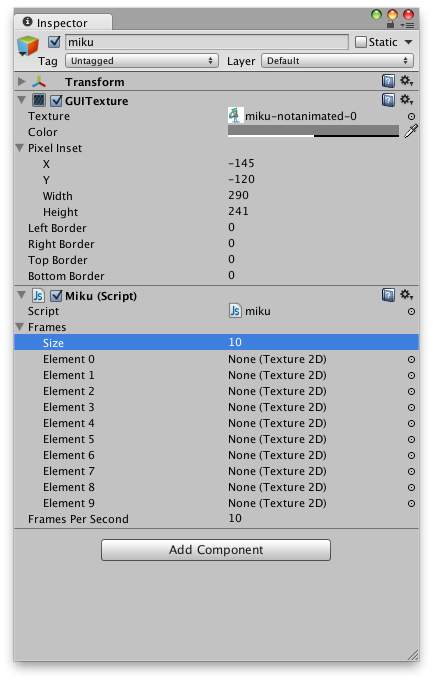Open object picker for Element 9
The width and height of the screenshot is (433, 681).
pyautogui.click(x=411, y=504)
